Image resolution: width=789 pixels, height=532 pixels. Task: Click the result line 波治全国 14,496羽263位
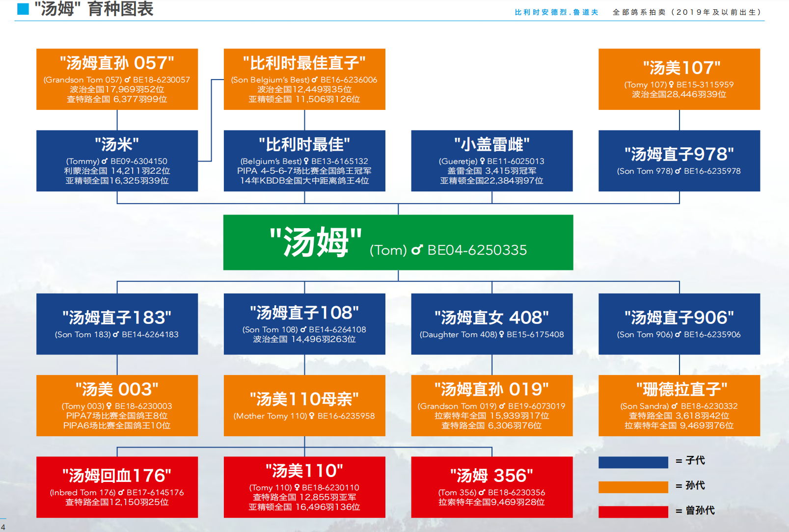[304, 339]
